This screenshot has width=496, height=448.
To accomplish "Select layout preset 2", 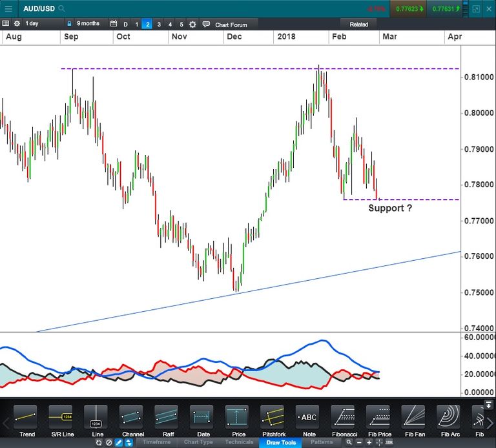I will [x=147, y=24].
